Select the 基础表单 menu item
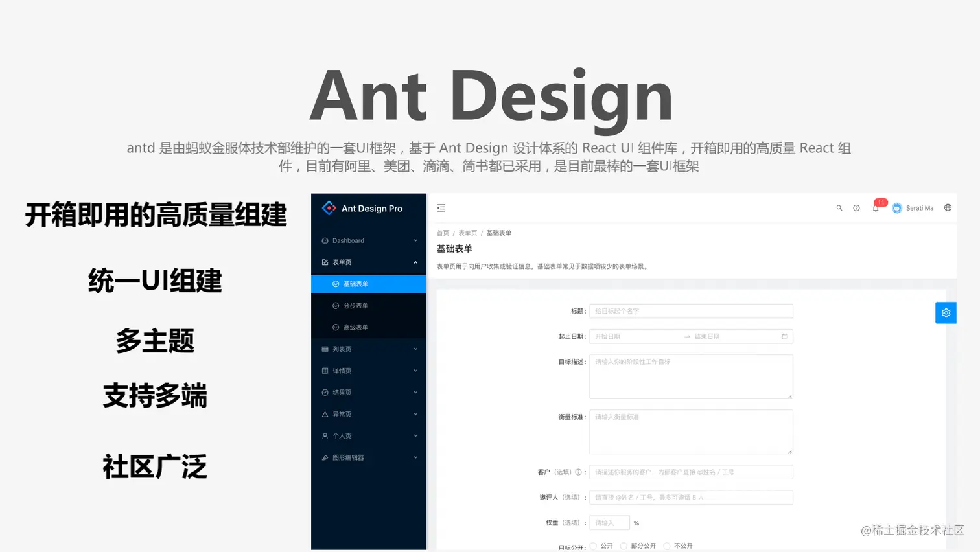Image resolution: width=980 pixels, height=552 pixels. (368, 284)
